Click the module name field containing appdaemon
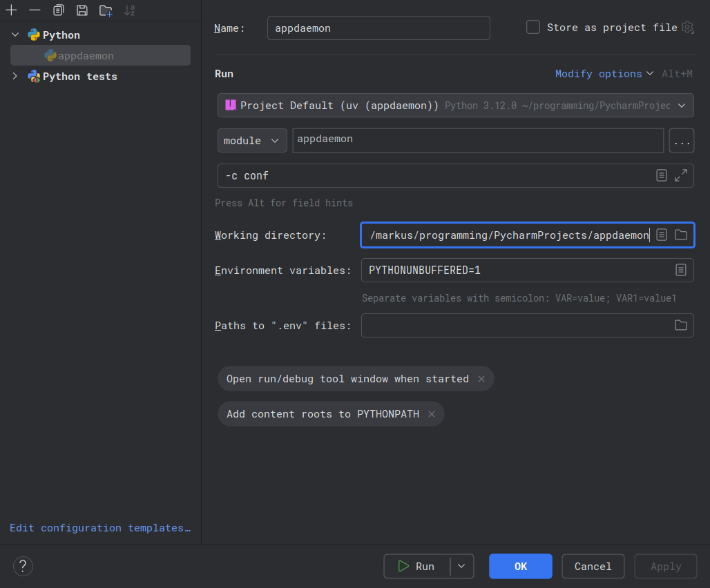Viewport: 710px width, 588px height. click(478, 140)
